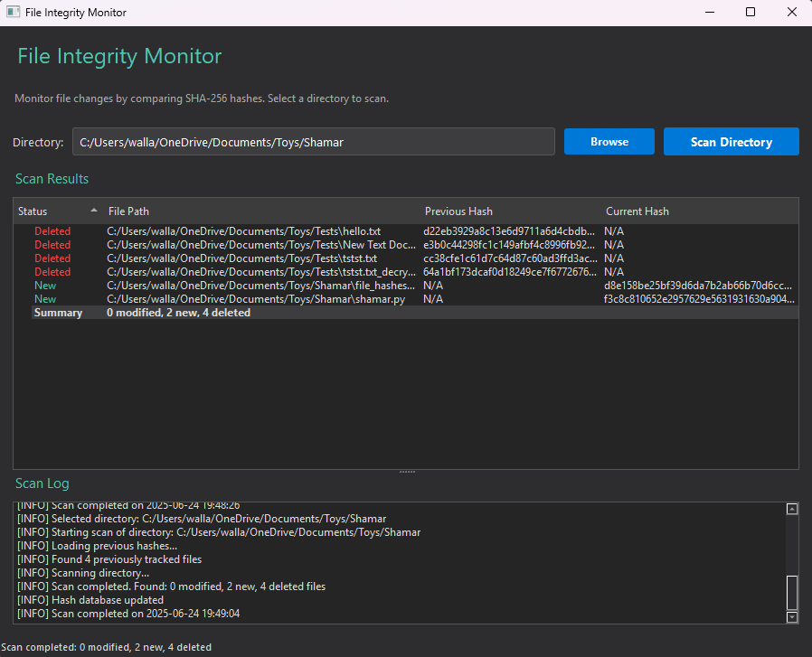Click log line 'Selected directory: C:/Users/walla...'
The image size is (812, 657).
(202, 518)
